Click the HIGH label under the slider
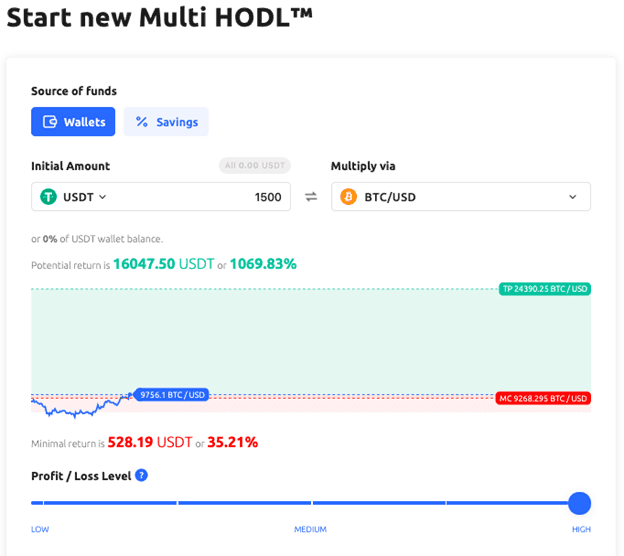 tap(581, 529)
